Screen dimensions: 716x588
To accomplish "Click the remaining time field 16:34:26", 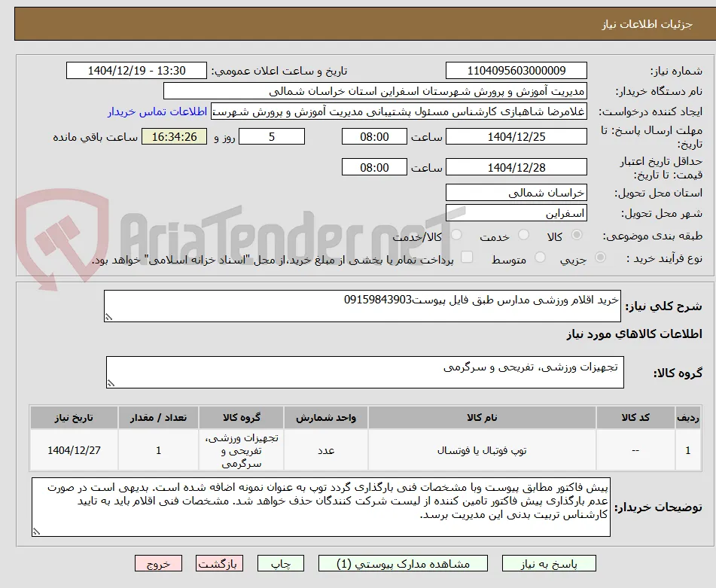I will tap(174, 136).
